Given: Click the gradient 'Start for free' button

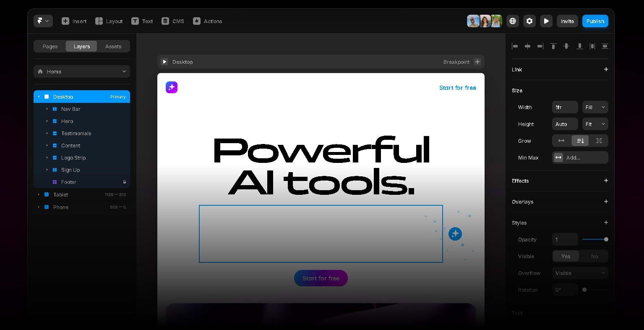Looking at the screenshot, I should pos(321,278).
